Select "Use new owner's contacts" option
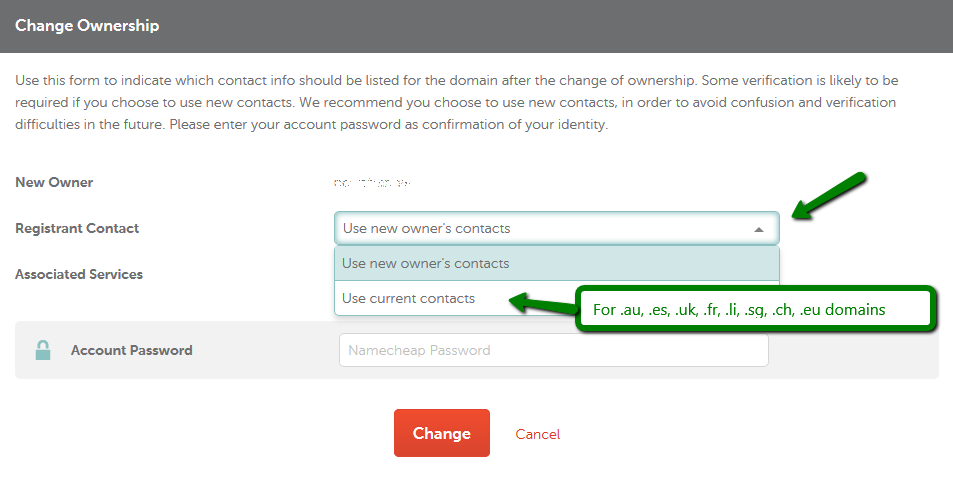Screen dimensions: 953x482 coord(557,263)
